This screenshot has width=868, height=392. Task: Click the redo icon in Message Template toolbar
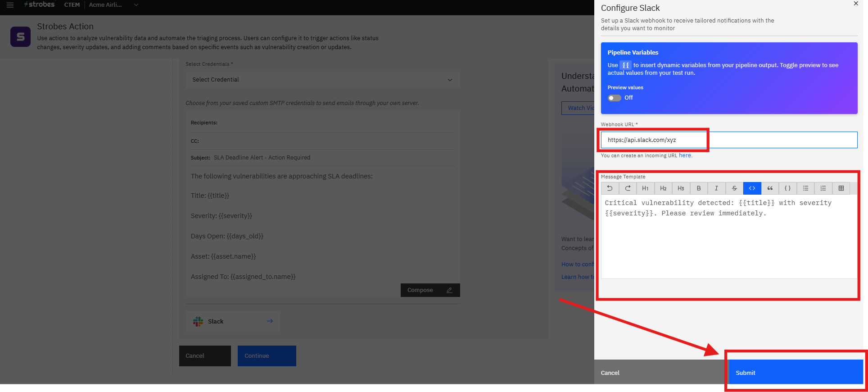coord(628,188)
